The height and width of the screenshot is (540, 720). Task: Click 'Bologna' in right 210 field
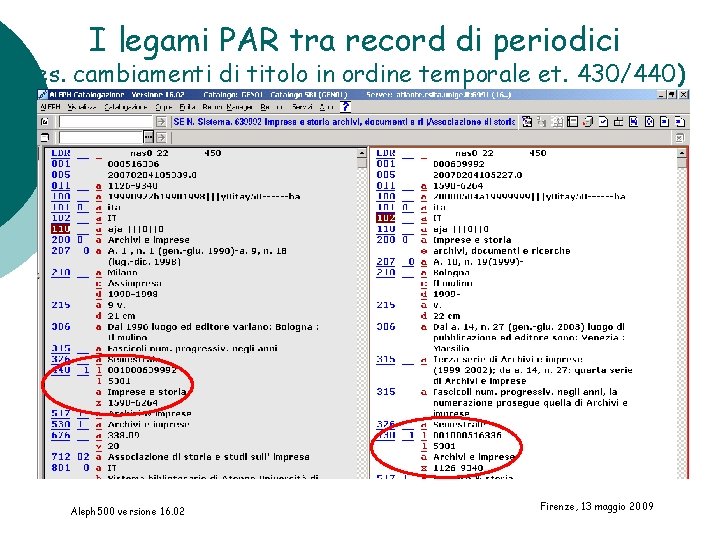(451, 272)
